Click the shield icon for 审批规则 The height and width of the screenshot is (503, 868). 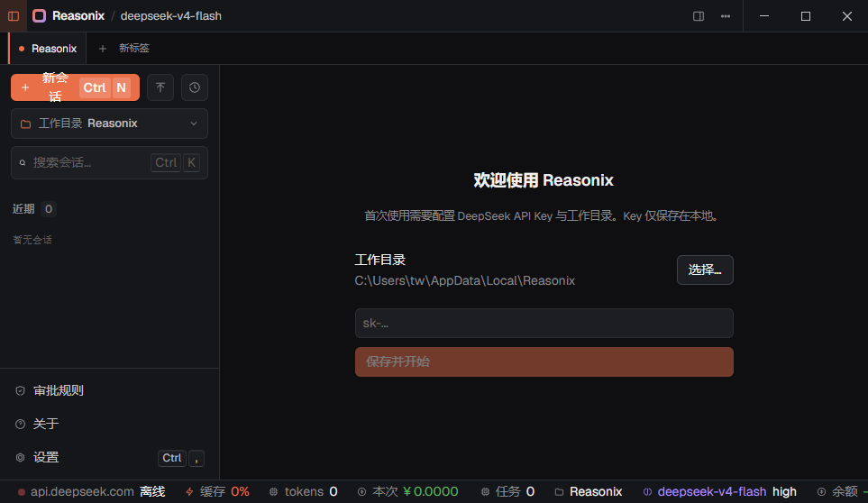(x=21, y=390)
